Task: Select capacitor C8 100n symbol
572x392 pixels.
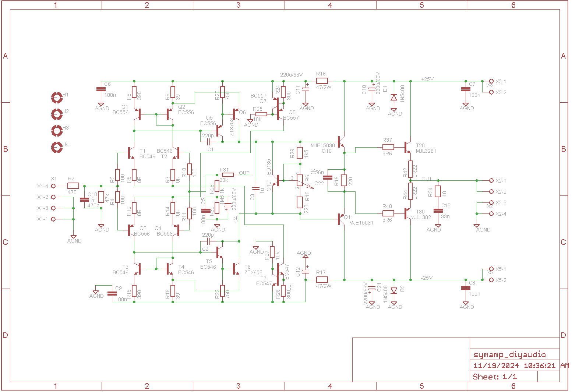Action: pos(466,288)
